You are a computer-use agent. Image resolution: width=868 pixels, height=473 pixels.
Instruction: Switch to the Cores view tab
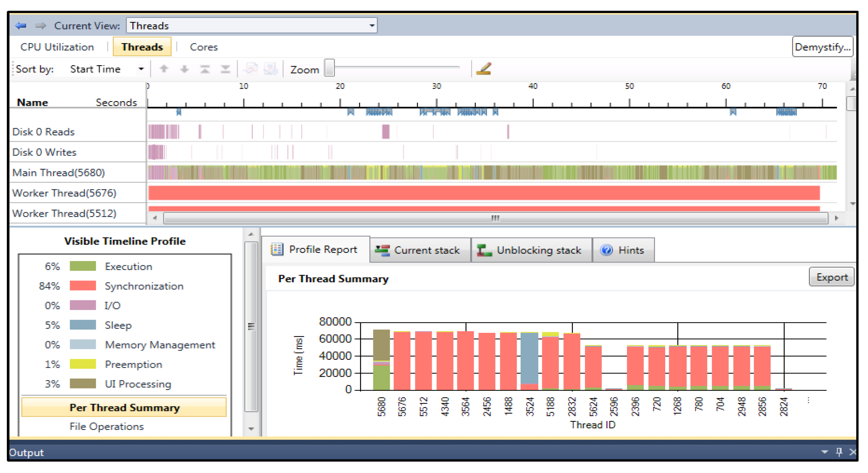tap(203, 47)
